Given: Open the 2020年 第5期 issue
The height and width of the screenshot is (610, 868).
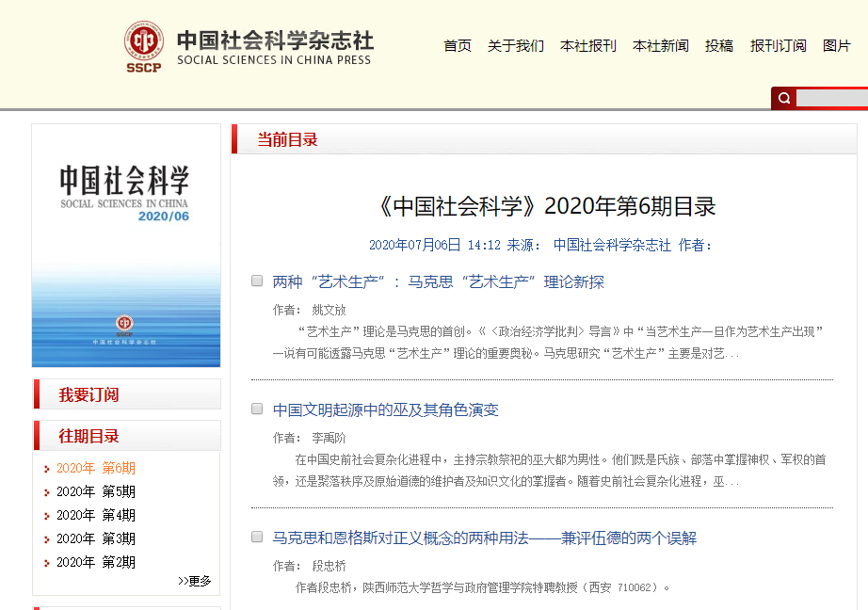Looking at the screenshot, I should coord(96,491).
